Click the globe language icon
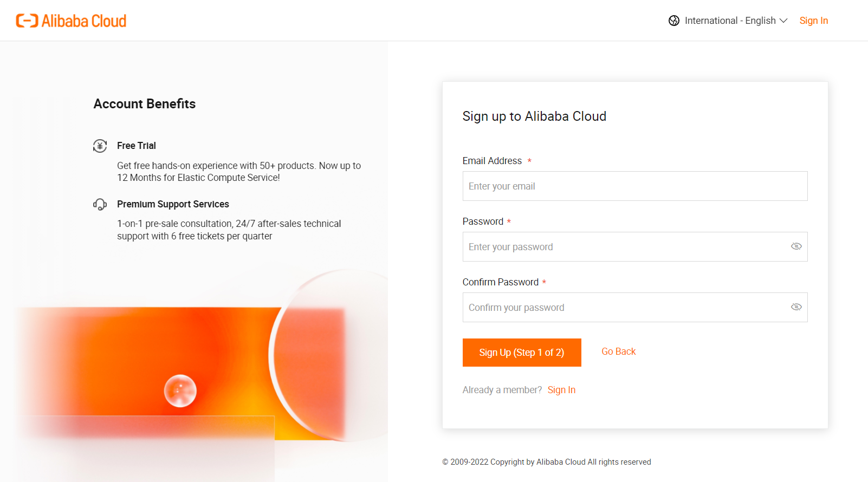The height and width of the screenshot is (482, 868). click(x=674, y=21)
